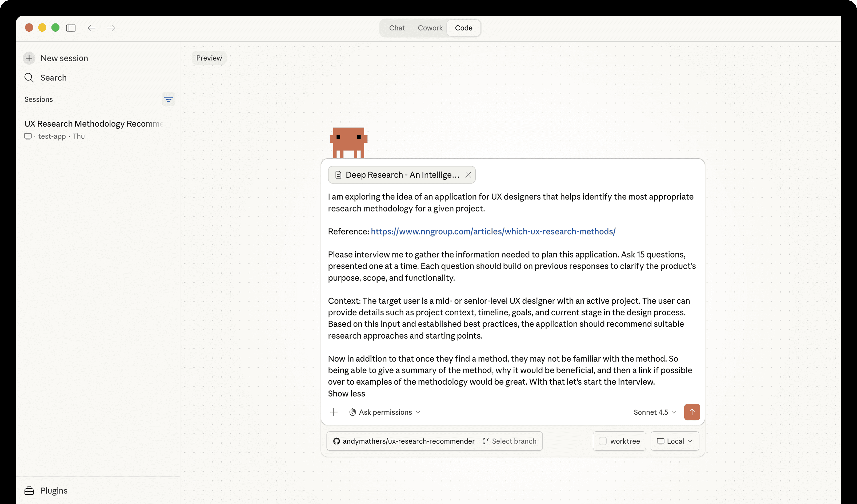The height and width of the screenshot is (504, 857).
Task: Switch to the Chat tab
Action: [397, 28]
